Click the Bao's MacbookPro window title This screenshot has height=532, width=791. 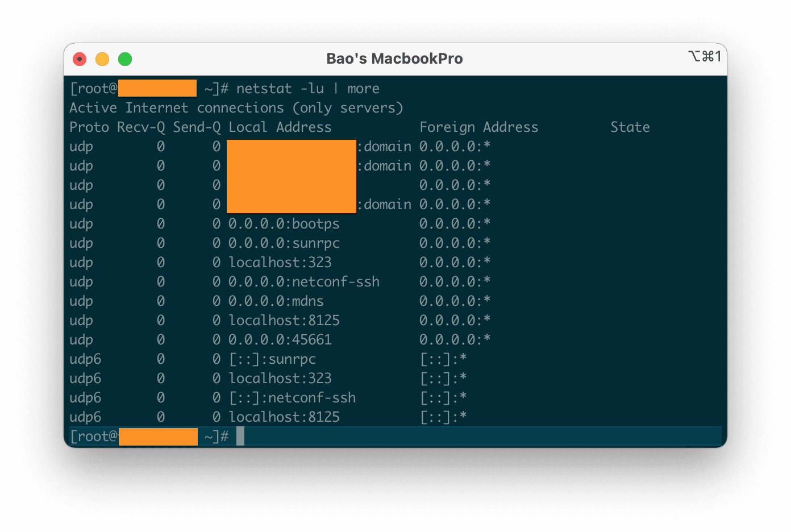[x=394, y=59]
